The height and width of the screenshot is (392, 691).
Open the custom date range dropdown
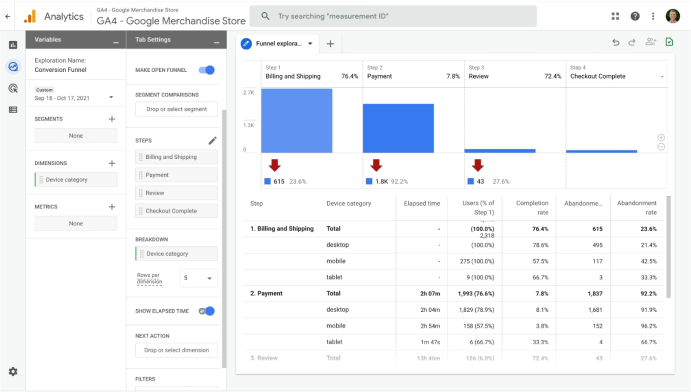tap(74, 94)
